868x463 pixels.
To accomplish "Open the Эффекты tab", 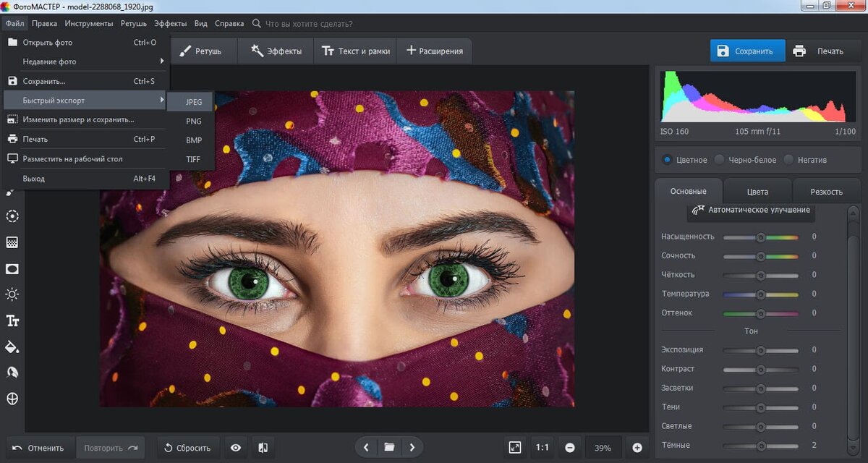I will (x=276, y=51).
